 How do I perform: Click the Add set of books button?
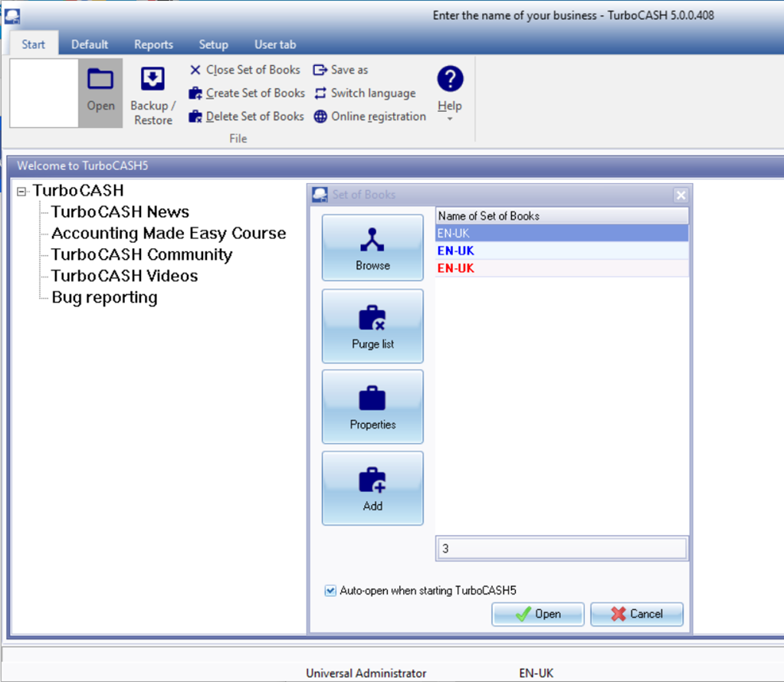pyautogui.click(x=372, y=488)
